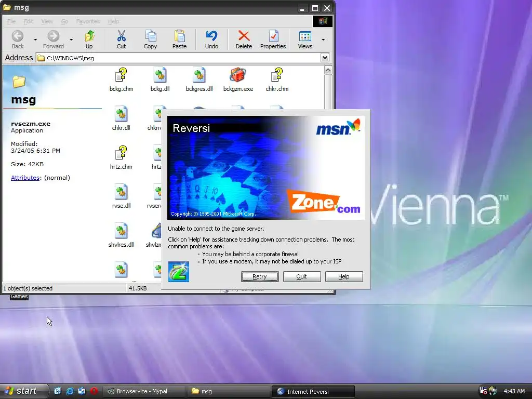The width and height of the screenshot is (532, 399).
Task: Select the chkr.dll file
Action: [x=121, y=119]
